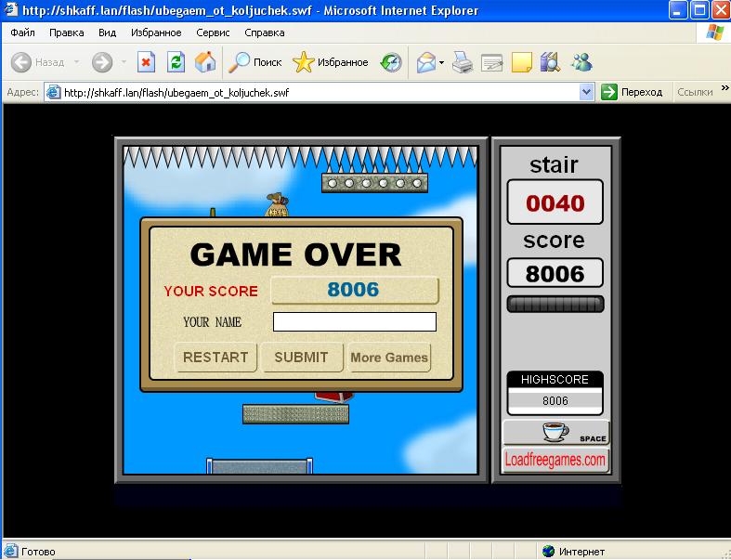Expand the Forward button history arrow
The height and width of the screenshot is (560, 731).
pos(124,62)
